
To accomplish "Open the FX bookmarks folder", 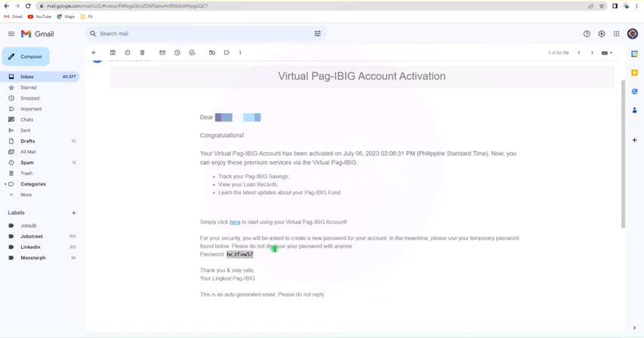I will pos(87,17).
